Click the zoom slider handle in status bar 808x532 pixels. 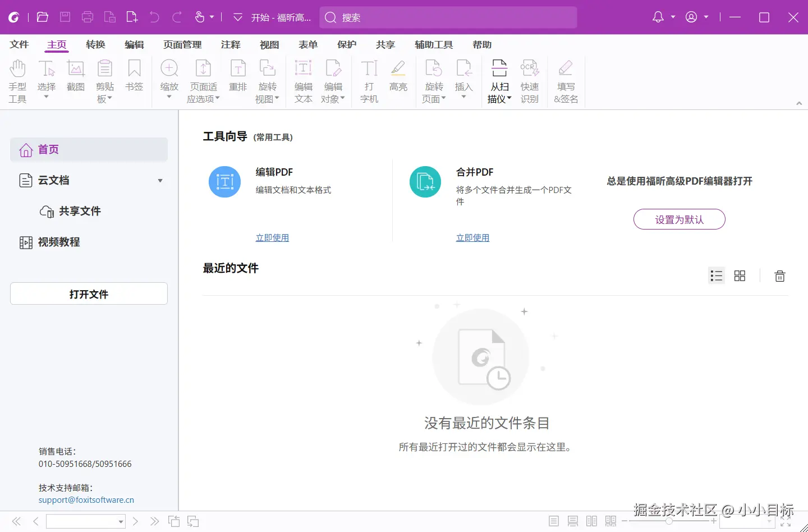point(669,521)
